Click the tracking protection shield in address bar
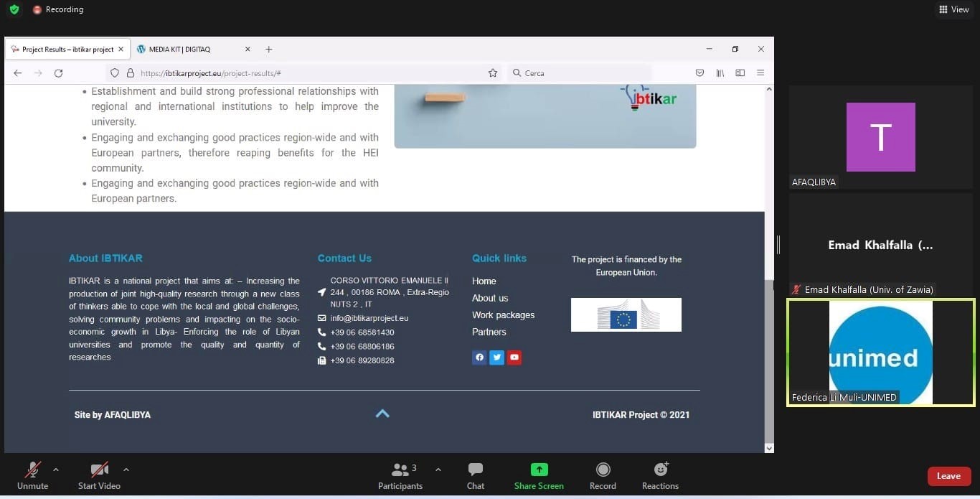The width and height of the screenshot is (980, 499). tap(114, 73)
